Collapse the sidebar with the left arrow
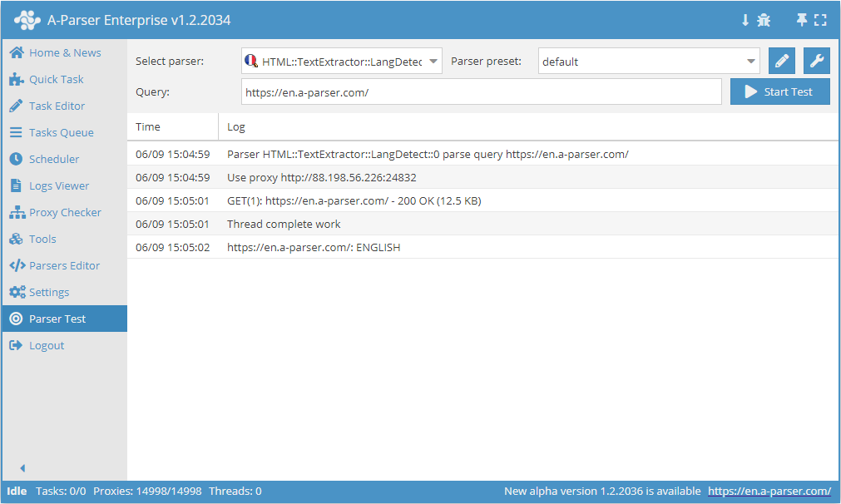This screenshot has height=504, width=841. pyautogui.click(x=22, y=468)
